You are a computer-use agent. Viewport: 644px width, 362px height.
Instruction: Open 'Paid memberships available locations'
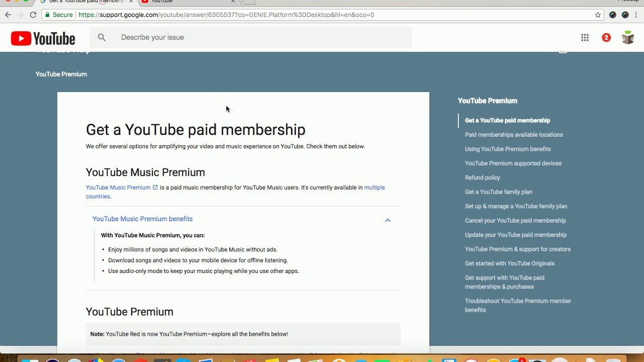pos(514,135)
